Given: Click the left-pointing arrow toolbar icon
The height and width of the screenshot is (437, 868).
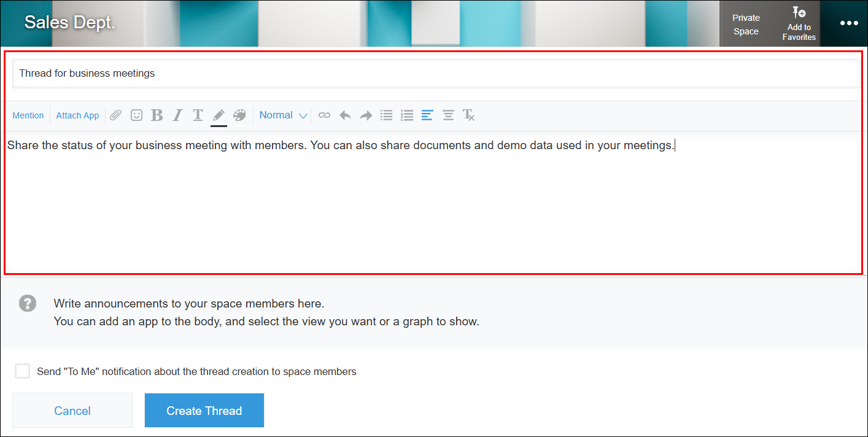Looking at the screenshot, I should (345, 115).
